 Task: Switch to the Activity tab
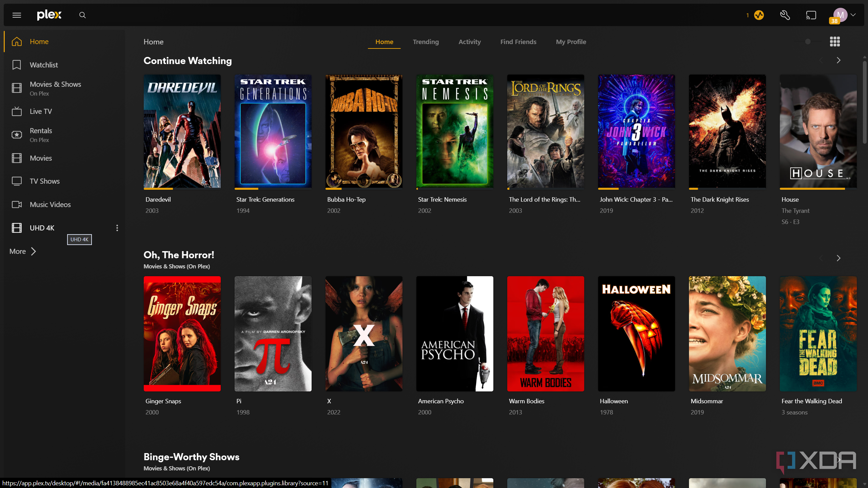click(470, 42)
